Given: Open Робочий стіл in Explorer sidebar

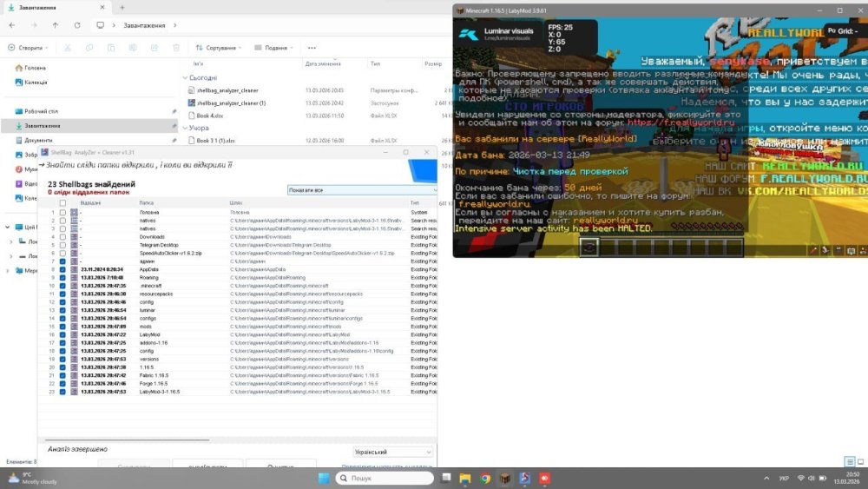Looking at the screenshot, I should (41, 111).
